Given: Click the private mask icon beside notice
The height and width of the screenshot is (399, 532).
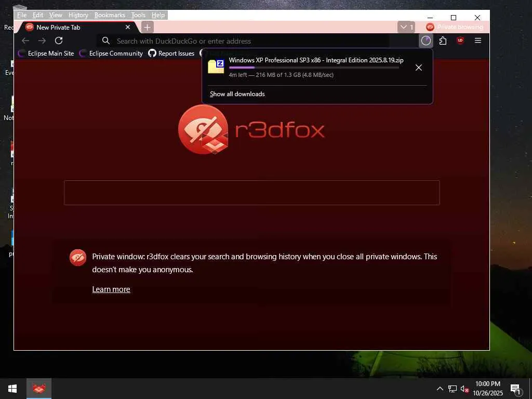Looking at the screenshot, I should [78, 258].
